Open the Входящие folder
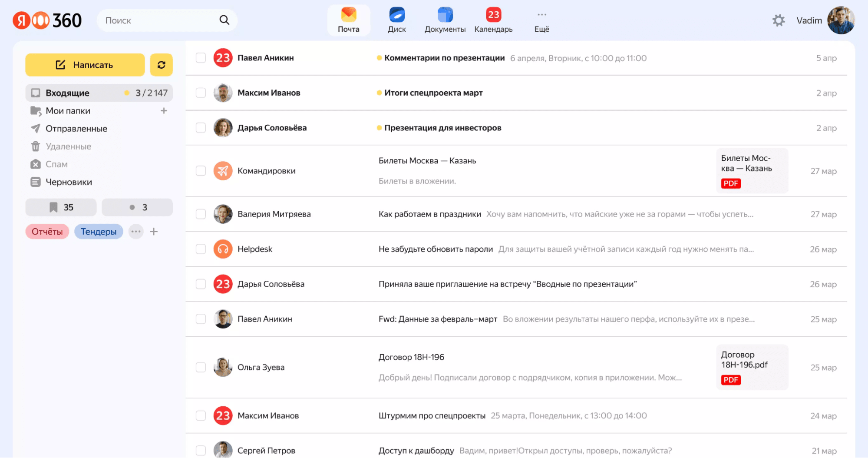 (x=99, y=93)
